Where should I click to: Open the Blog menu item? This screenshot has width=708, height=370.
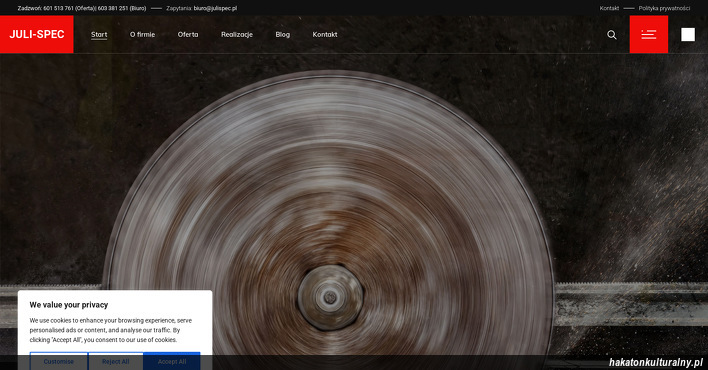[x=283, y=34]
